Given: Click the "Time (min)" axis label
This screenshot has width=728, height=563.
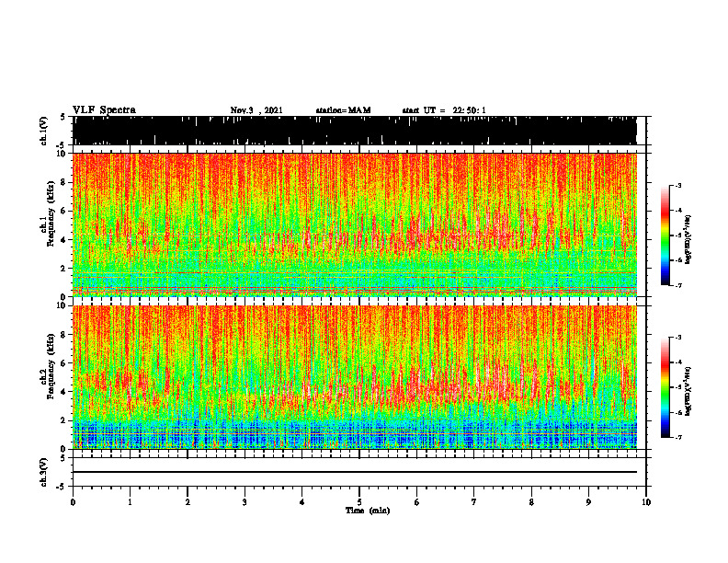Looking at the screenshot, I should (368, 511).
